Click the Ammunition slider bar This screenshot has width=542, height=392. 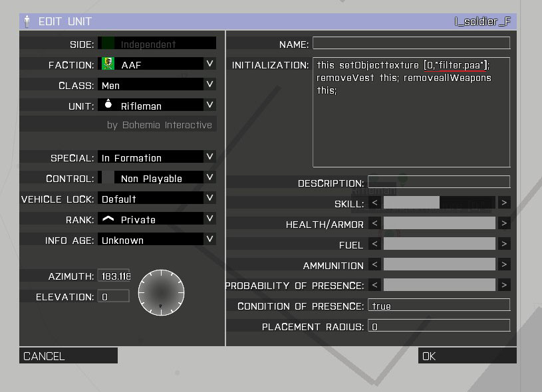(x=440, y=264)
